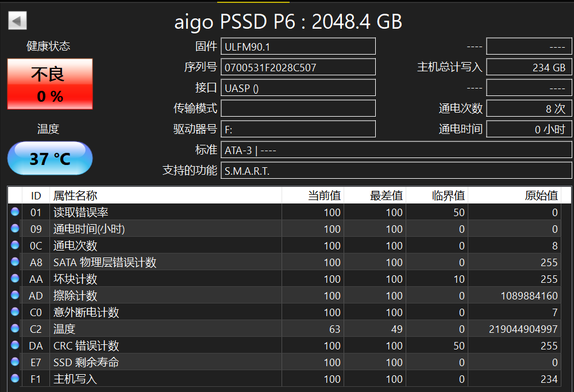This screenshot has height=392, width=574.
Task: Click raw value 234 in 主机写入 row
Action: pyautogui.click(x=549, y=379)
